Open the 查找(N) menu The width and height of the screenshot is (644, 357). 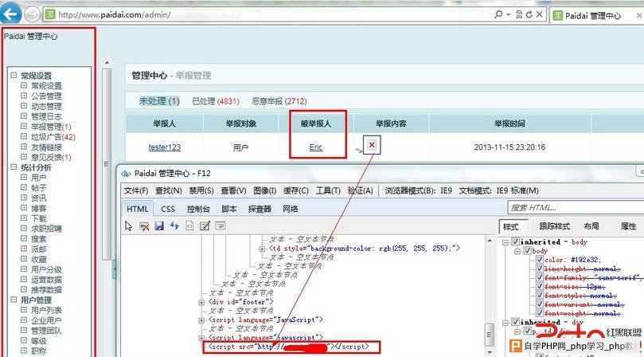(169, 190)
